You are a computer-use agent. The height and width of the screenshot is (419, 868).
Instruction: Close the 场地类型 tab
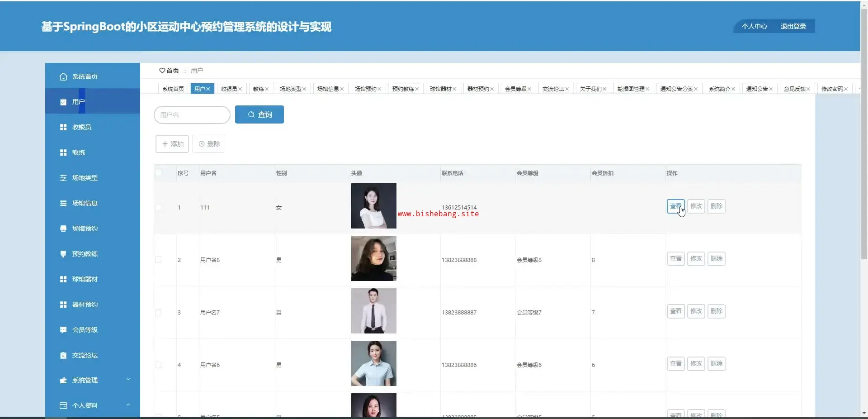click(x=304, y=89)
